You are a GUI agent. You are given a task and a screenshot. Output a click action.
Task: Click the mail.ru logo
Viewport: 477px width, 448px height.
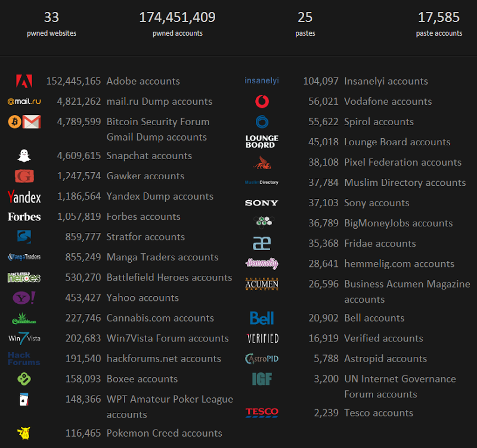[x=24, y=101]
